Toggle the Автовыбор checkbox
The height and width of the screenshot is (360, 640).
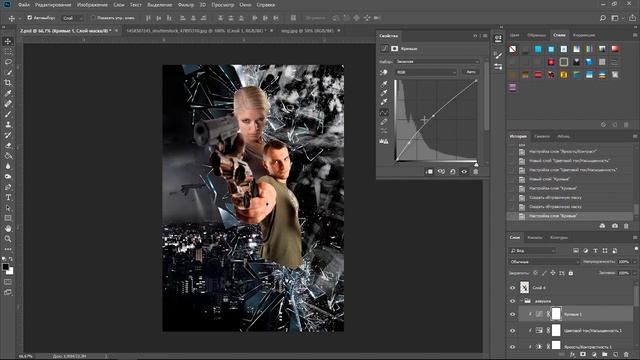click(29, 18)
